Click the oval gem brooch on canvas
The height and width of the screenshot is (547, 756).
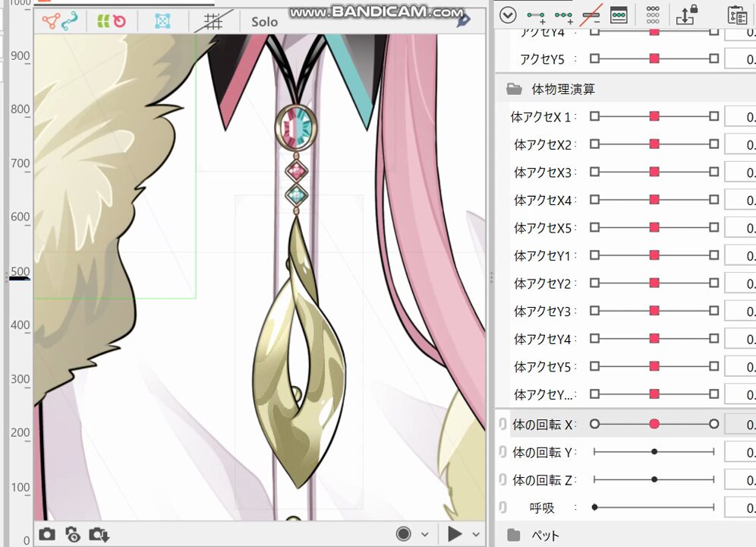pos(296,127)
